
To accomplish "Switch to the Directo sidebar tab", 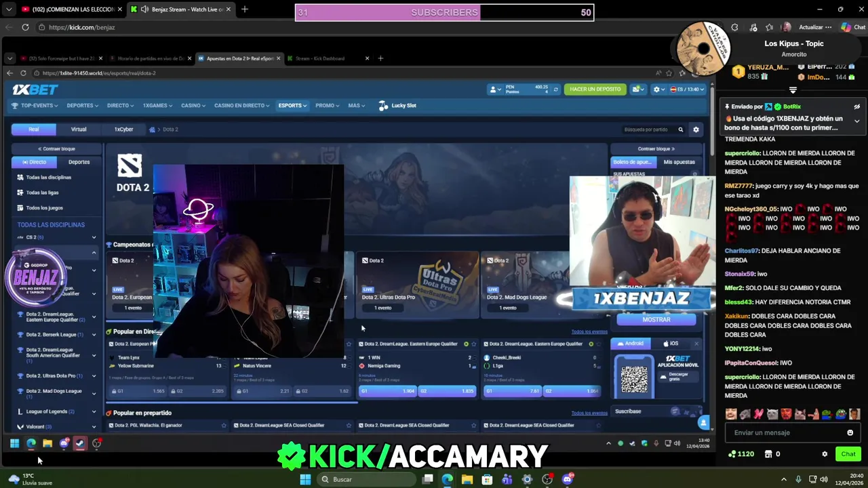I will [34, 162].
